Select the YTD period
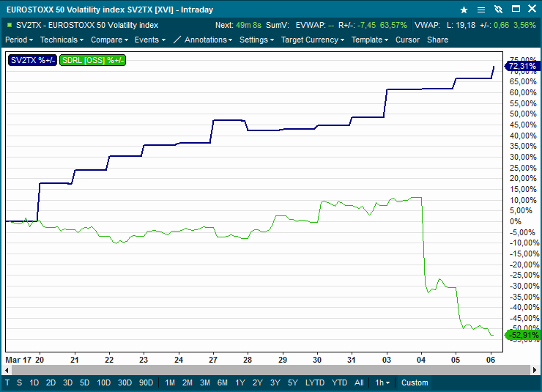Viewport: 542px width, 392px height. [x=339, y=382]
